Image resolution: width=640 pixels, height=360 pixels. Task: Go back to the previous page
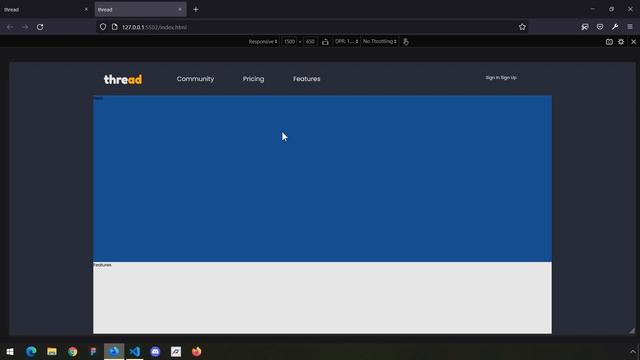point(10,27)
